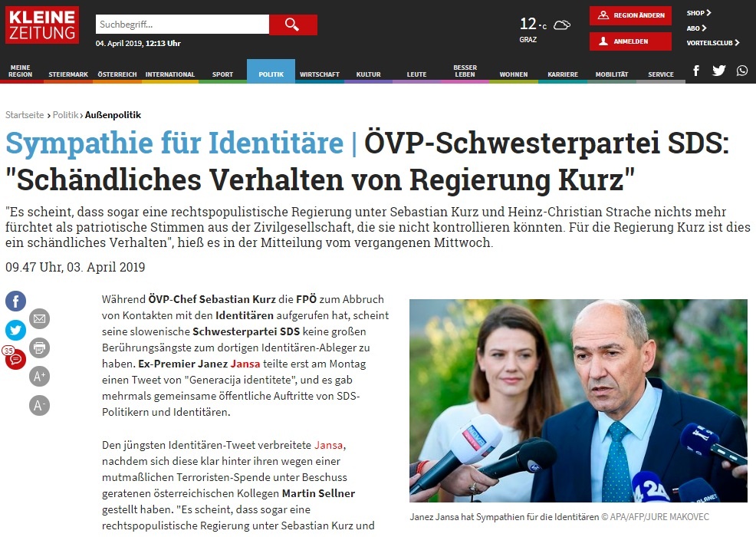Open the Twitter icon in the top navigation
Image resolution: width=756 pixels, height=537 pixels.
[719, 71]
